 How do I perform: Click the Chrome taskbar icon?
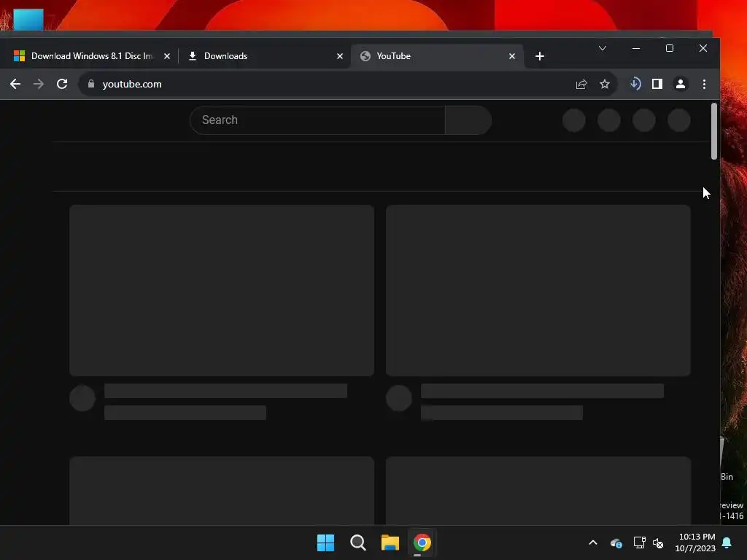(x=422, y=542)
